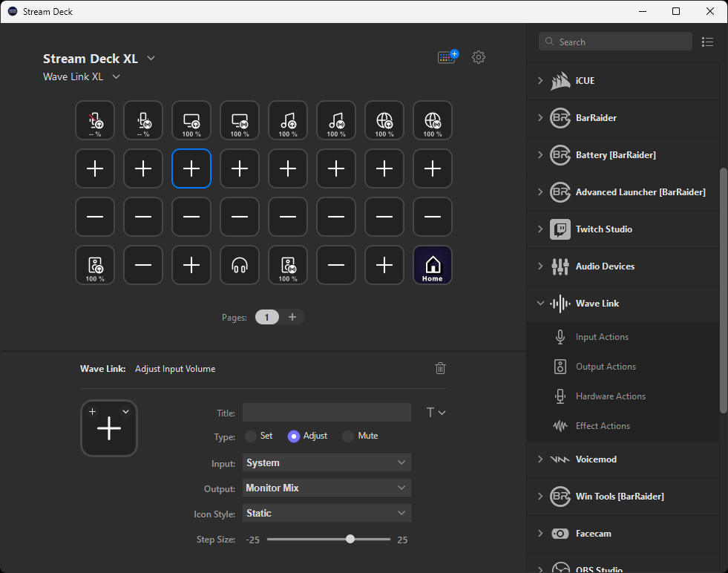Click the Twitch Studio plugin icon
This screenshot has width=728, height=573.
pos(560,229)
